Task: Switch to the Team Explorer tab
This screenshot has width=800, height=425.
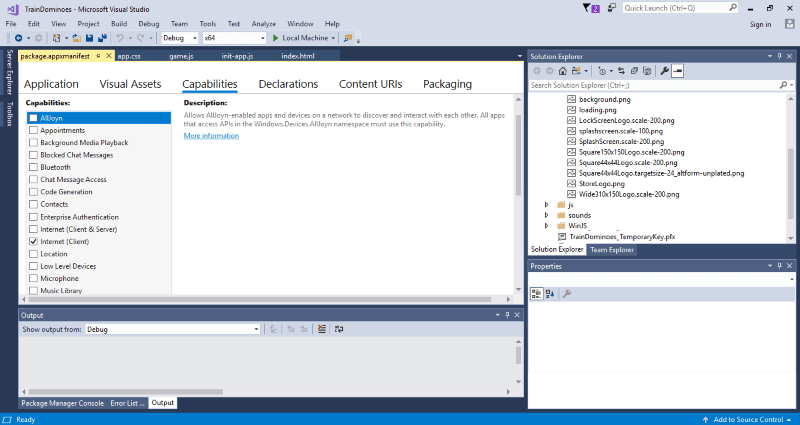Action: coord(612,249)
